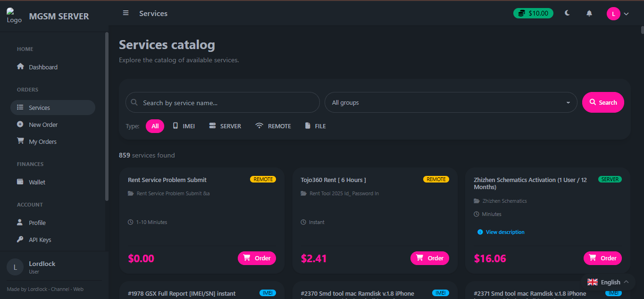This screenshot has width=644, height=299.
Task: Click the hamburger menu icon
Action: pyautogui.click(x=125, y=13)
